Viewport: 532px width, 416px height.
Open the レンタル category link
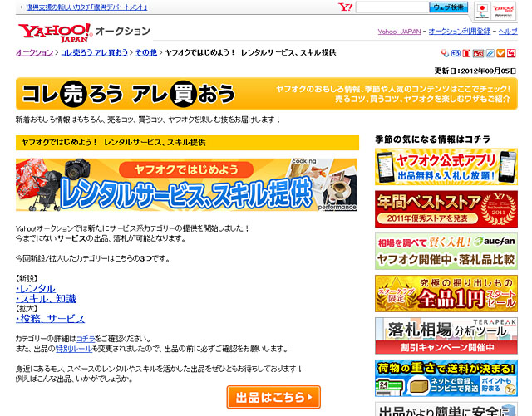37,288
